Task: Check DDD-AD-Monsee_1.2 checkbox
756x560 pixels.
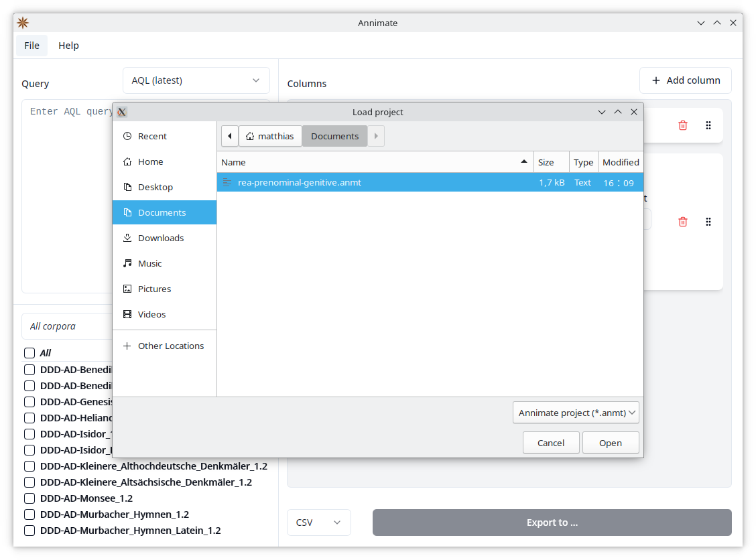Action: point(29,498)
